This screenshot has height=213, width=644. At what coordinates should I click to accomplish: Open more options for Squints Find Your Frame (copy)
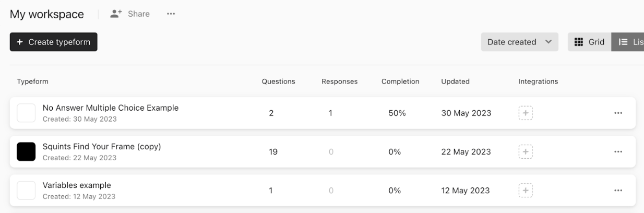(618, 151)
